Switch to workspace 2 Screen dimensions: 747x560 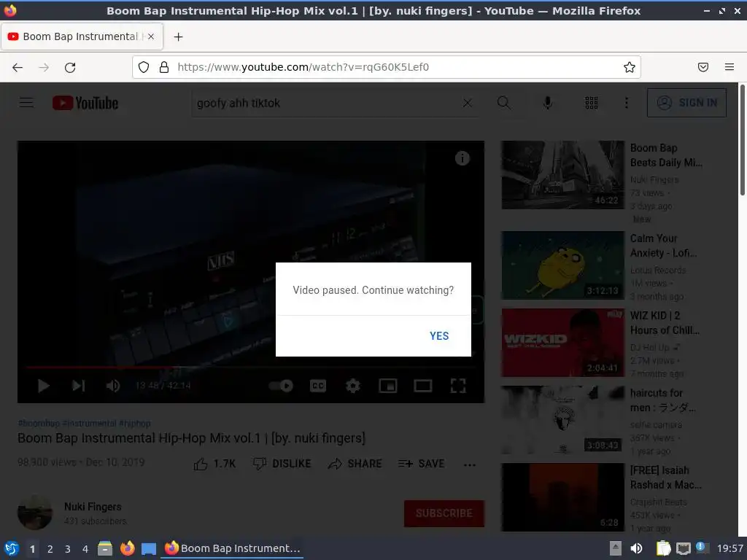point(50,549)
